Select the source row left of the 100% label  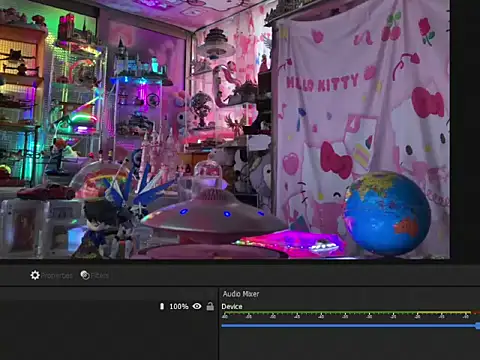tap(79, 306)
